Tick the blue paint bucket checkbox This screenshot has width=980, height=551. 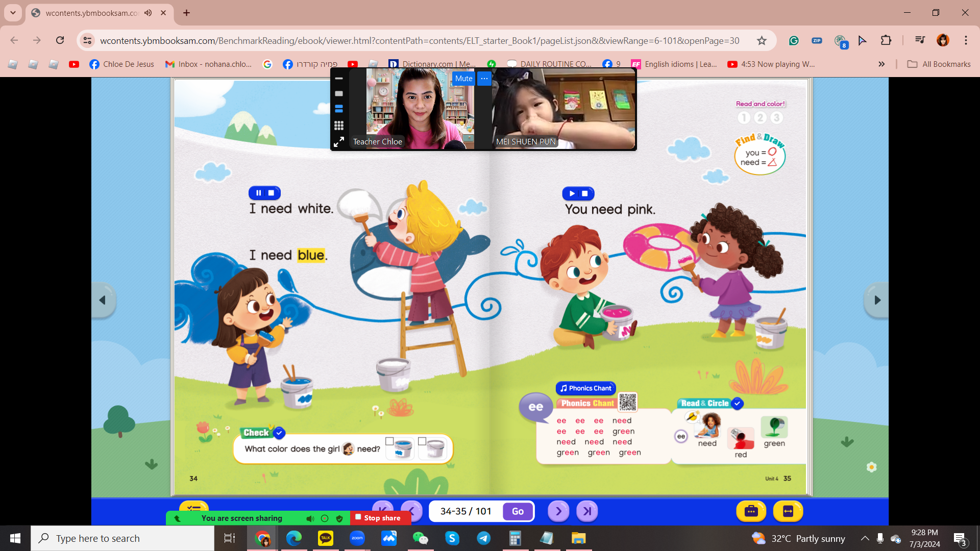click(389, 441)
